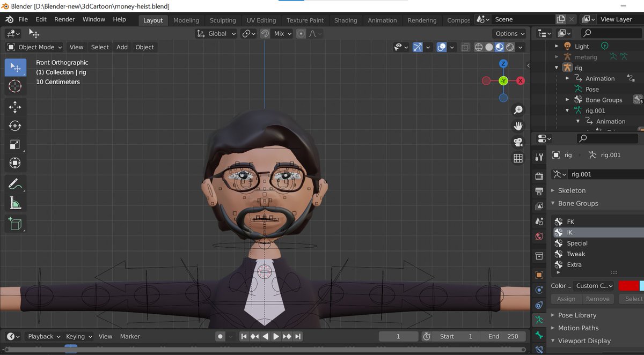Viewport: 644px width, 355px height.
Task: Open View Layer properties tab
Action: pyautogui.click(x=539, y=206)
